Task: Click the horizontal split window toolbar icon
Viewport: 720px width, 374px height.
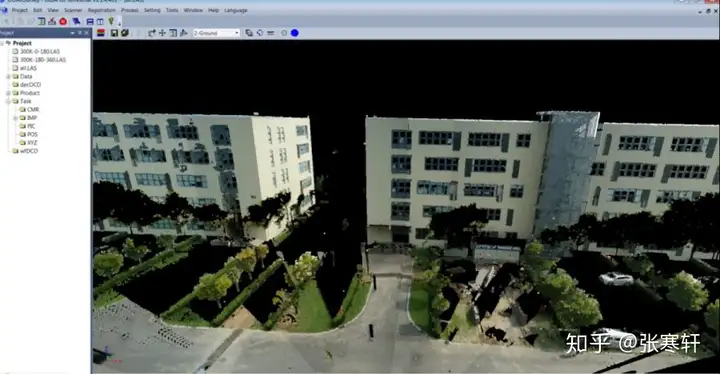Action: point(90,22)
